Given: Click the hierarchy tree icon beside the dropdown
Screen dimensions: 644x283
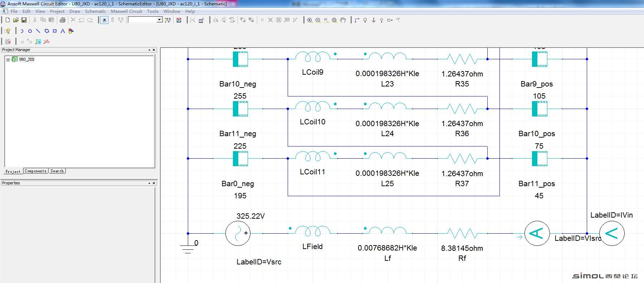Looking at the screenshot, I should pos(168,20).
